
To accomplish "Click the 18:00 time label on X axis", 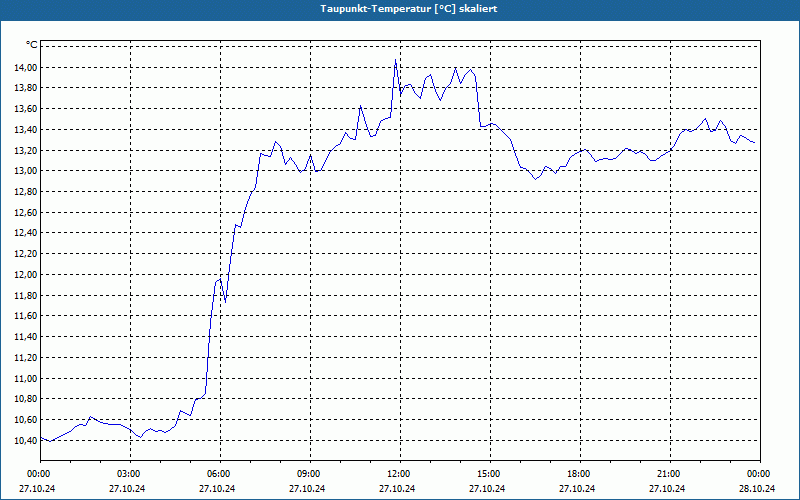I will (580, 474).
